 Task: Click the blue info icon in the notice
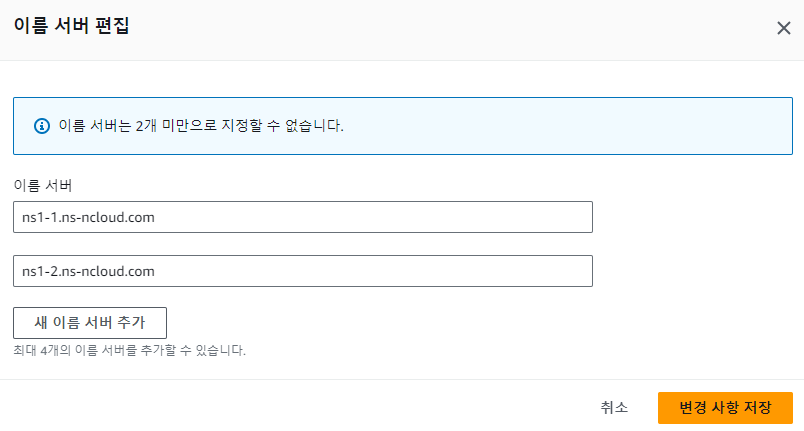pos(42,126)
